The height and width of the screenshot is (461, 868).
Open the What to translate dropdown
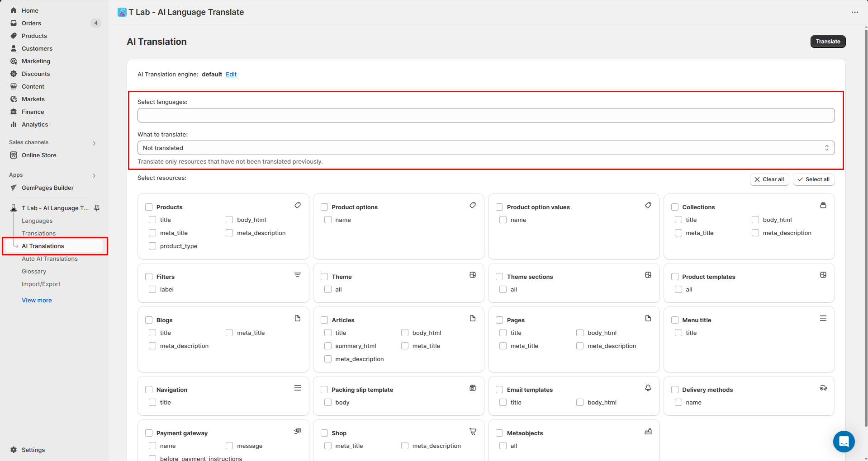(x=485, y=148)
